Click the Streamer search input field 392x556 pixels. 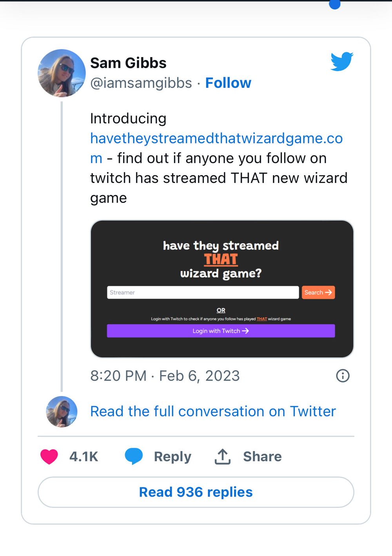(x=203, y=292)
